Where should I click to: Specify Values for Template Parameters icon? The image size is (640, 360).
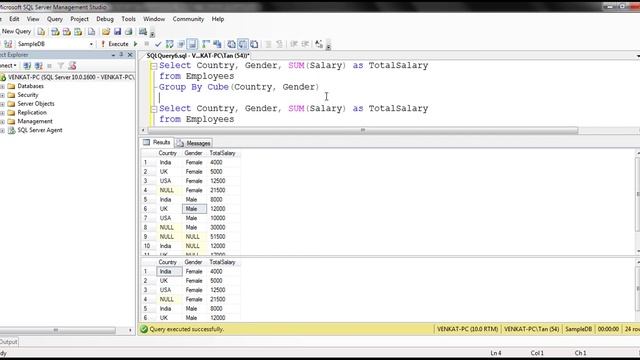319,44
